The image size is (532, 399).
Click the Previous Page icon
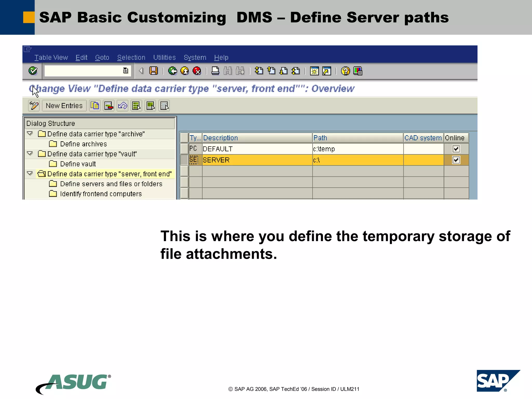point(271,71)
